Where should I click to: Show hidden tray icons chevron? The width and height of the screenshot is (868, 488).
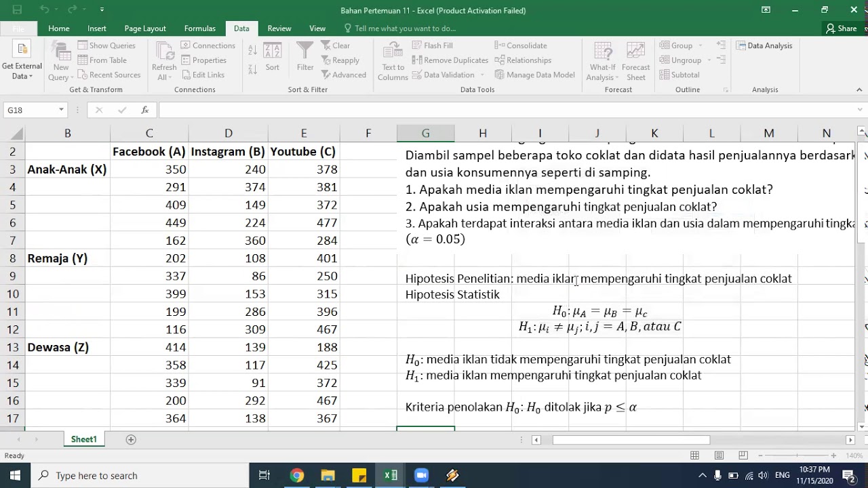702,475
